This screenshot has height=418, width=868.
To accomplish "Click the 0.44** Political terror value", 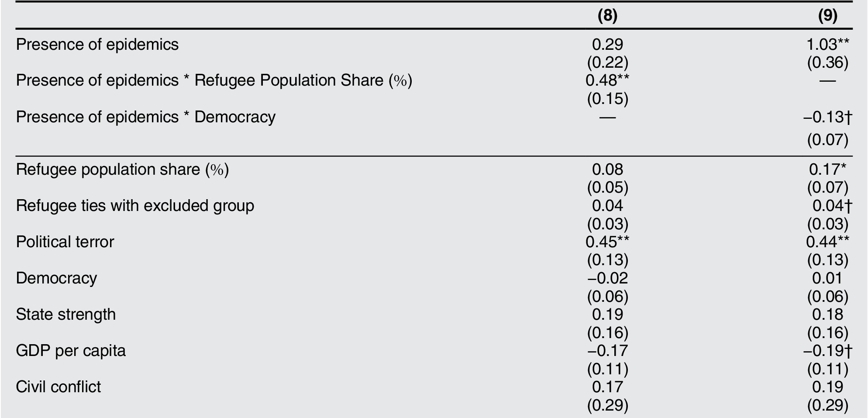I will 827,242.
